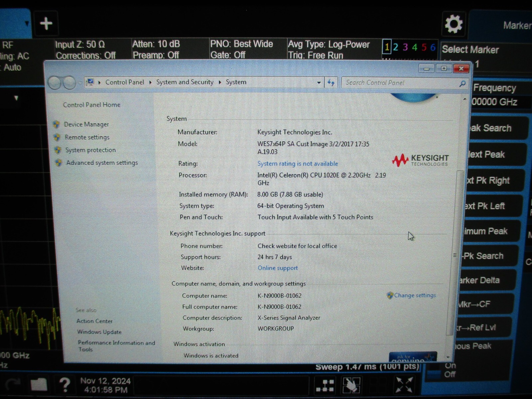Select marker number 5
Viewport: 532px width, 399px height.
coord(424,47)
